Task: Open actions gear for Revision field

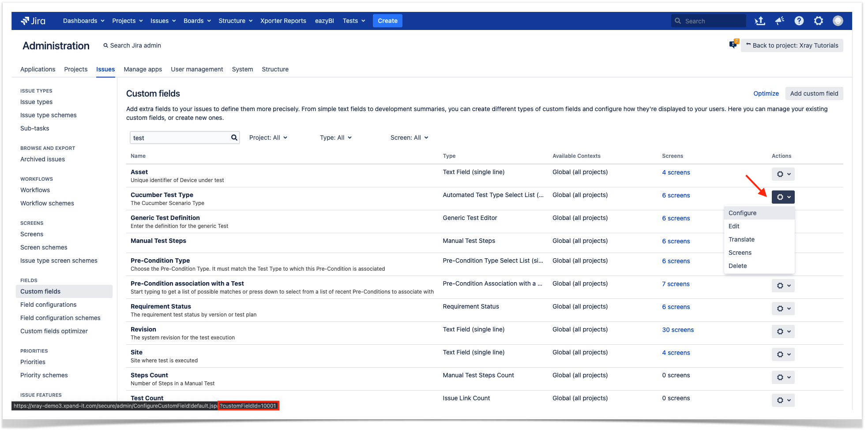Action: tap(783, 331)
